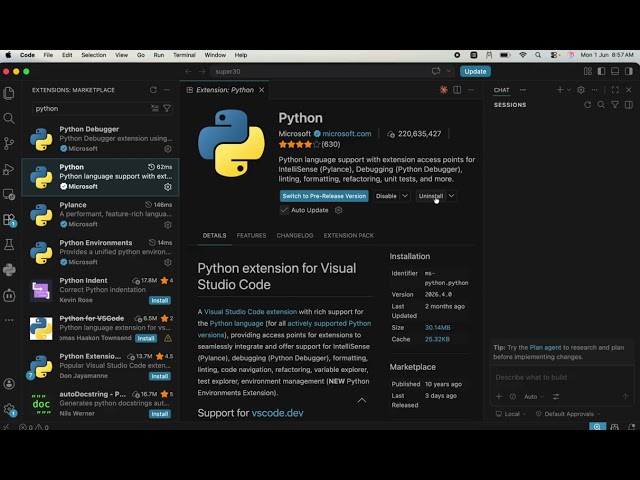Open Auto Update settings gear
Screen dimensions: 640x480
pos(338,210)
